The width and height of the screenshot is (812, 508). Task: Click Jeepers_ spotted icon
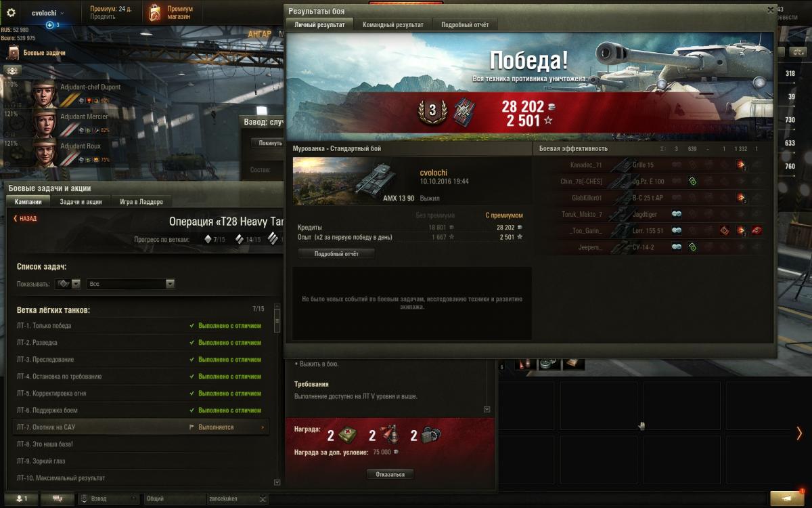pyautogui.click(x=676, y=247)
